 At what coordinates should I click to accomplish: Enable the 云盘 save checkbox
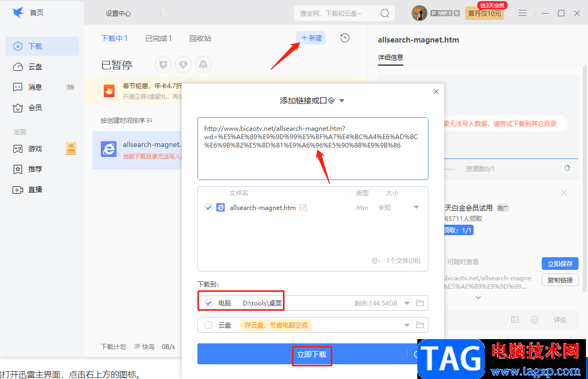[208, 325]
